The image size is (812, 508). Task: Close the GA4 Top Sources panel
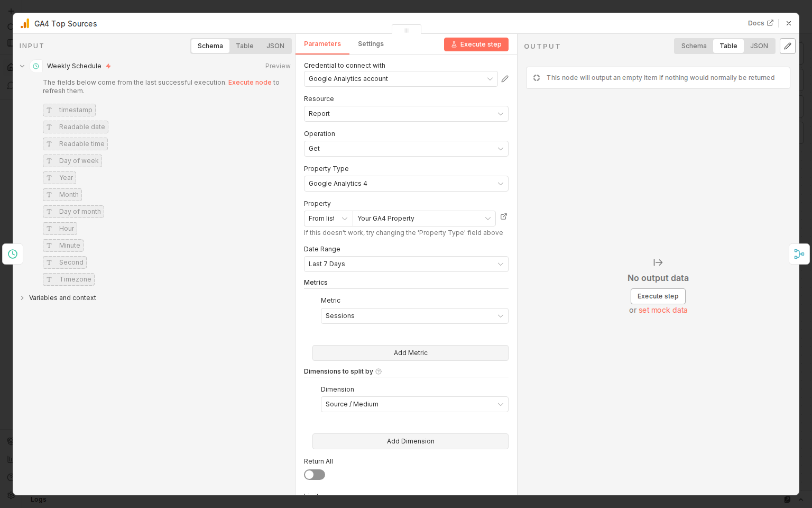point(789,23)
